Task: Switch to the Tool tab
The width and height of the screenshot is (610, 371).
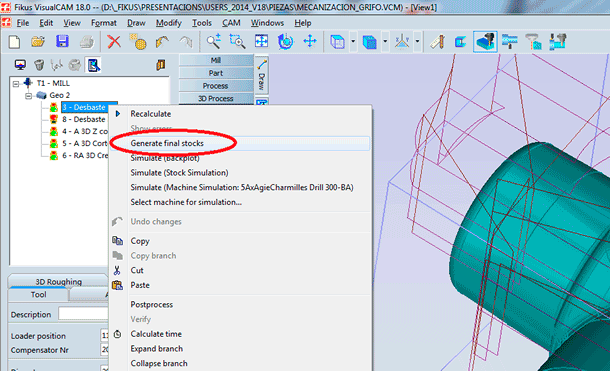Action: pos(38,295)
